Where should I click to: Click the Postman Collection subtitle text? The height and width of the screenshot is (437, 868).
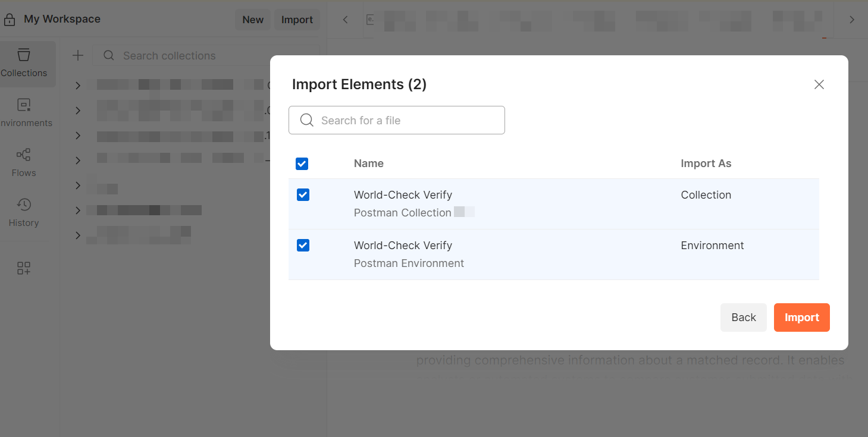[x=403, y=213]
